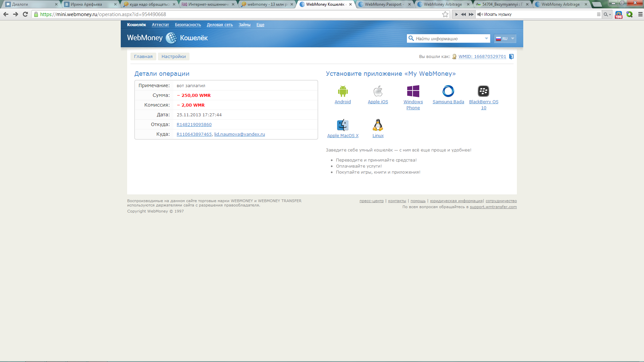Open the new tab button
This screenshot has height=362, width=644.
pos(597,4)
